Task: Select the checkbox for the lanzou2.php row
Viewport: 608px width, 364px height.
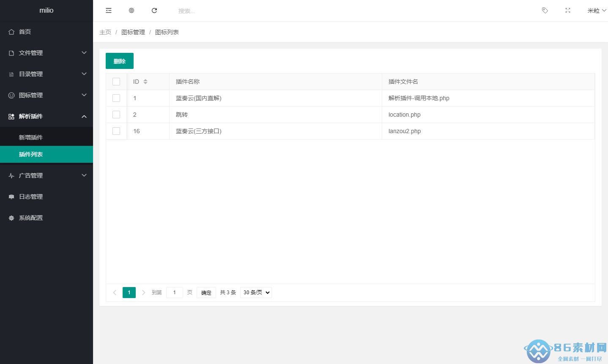Action: point(116,131)
